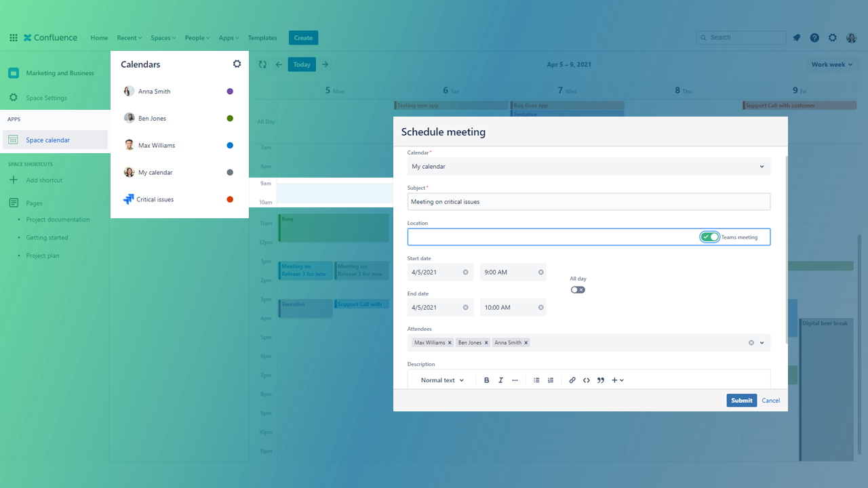Viewport: 868px width, 488px height.
Task: Open the Spaces menu
Action: pyautogui.click(x=163, y=38)
